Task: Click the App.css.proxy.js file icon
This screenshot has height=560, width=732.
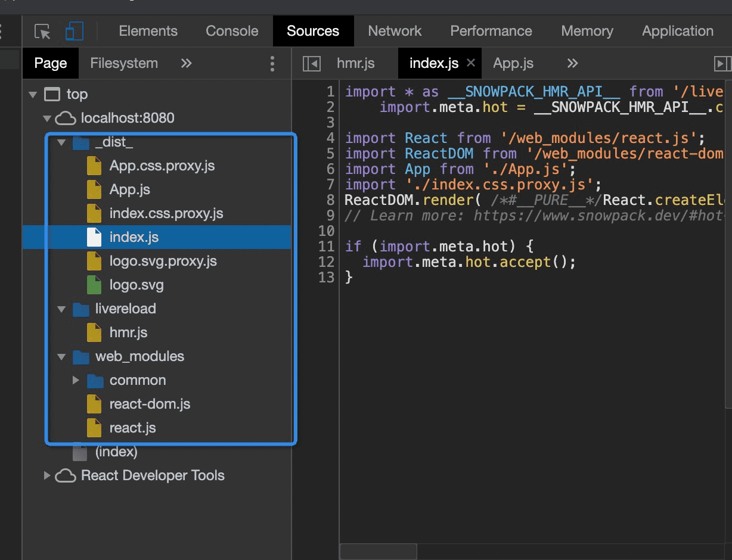Action: pyautogui.click(x=94, y=166)
